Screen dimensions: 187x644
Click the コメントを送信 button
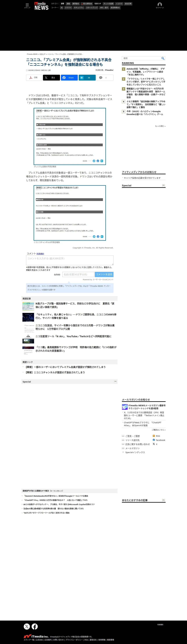[104, 274]
